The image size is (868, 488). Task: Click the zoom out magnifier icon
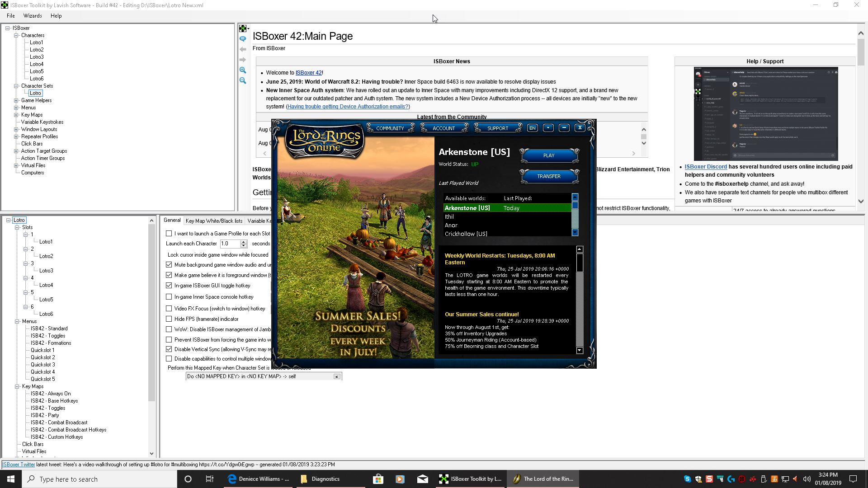point(243,80)
